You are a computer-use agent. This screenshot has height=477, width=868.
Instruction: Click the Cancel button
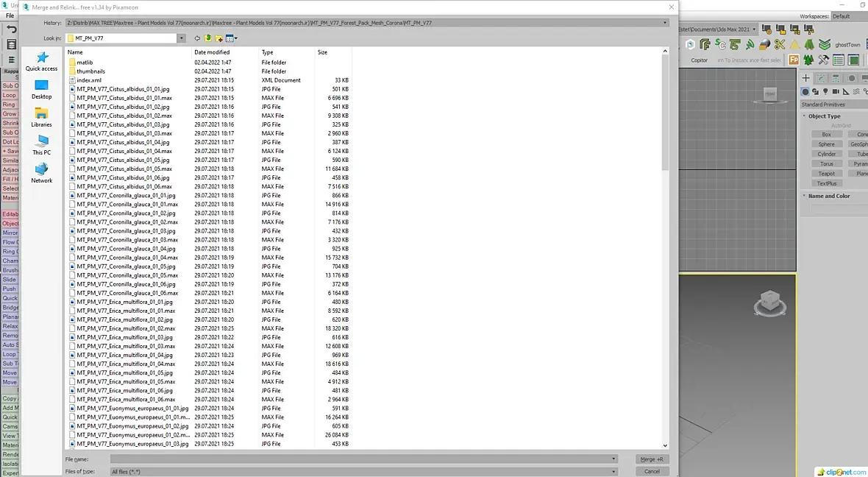[652, 471]
